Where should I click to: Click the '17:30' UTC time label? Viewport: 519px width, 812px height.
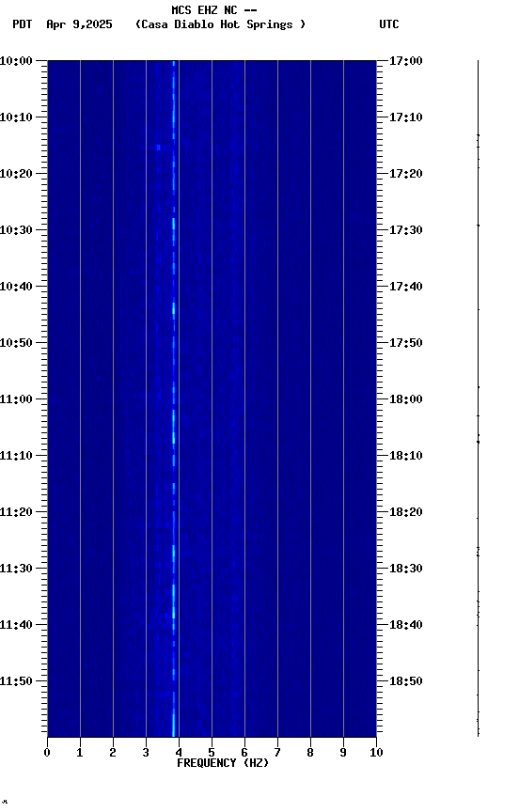[x=406, y=230]
